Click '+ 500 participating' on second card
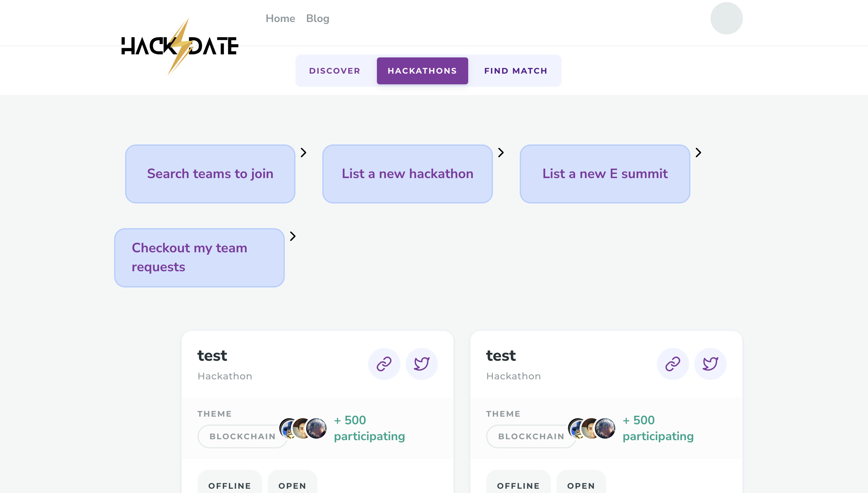The image size is (868, 493). coord(658,428)
